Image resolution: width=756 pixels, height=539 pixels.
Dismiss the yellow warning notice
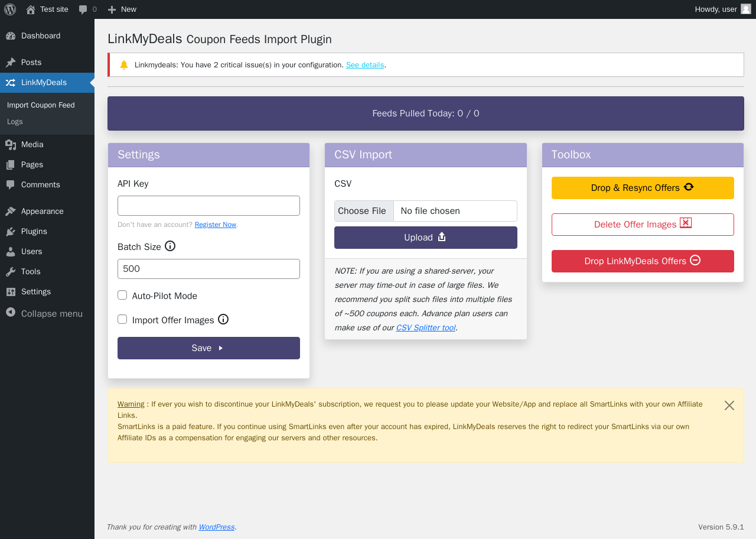point(729,405)
